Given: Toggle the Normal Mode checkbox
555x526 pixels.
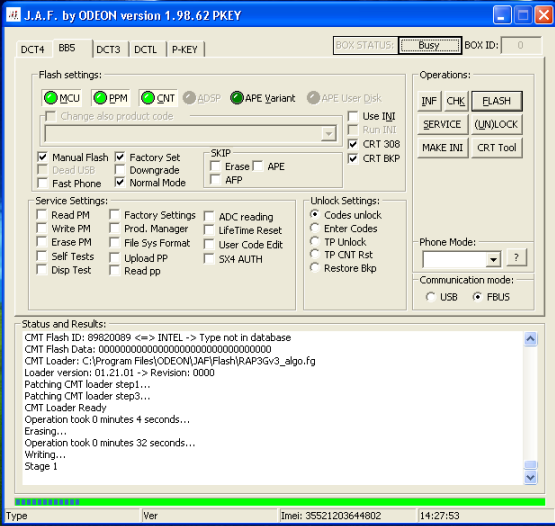Looking at the screenshot, I should (120, 183).
